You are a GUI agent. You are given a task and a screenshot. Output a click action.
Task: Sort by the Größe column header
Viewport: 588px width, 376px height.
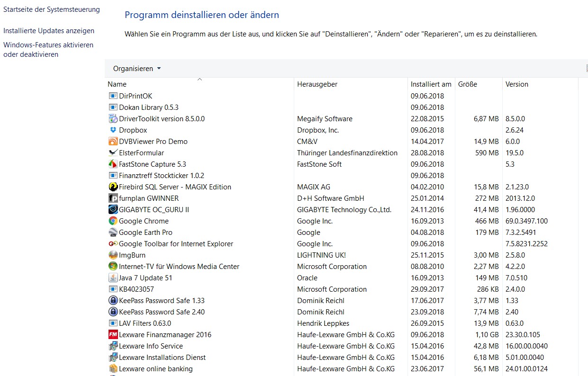[468, 84]
